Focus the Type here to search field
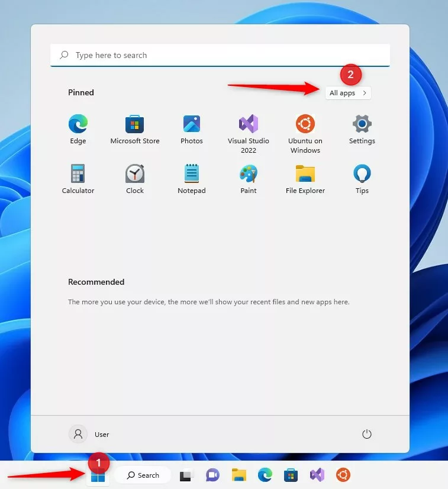 coord(220,55)
